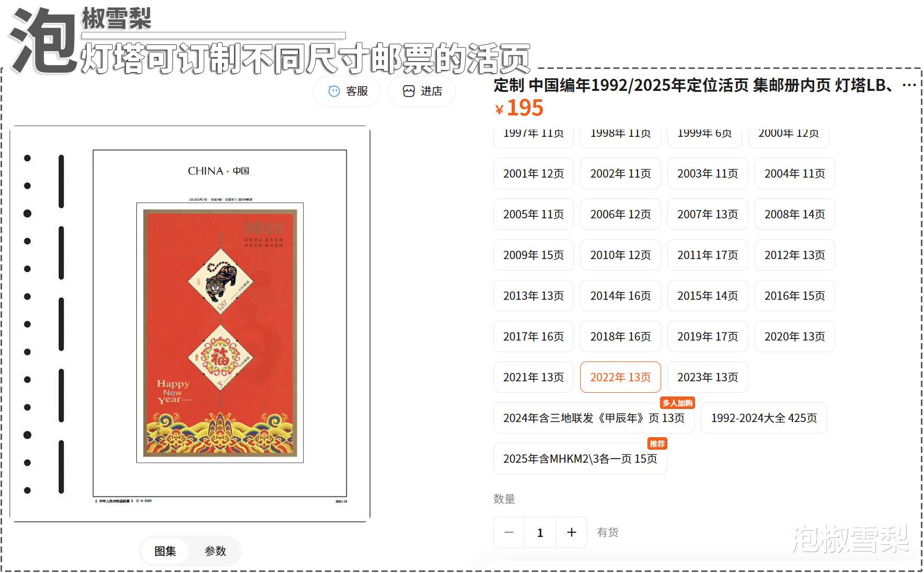Screen dimensions: 924x573
Task: Select the 2008年 14页 option
Action: 795,214
